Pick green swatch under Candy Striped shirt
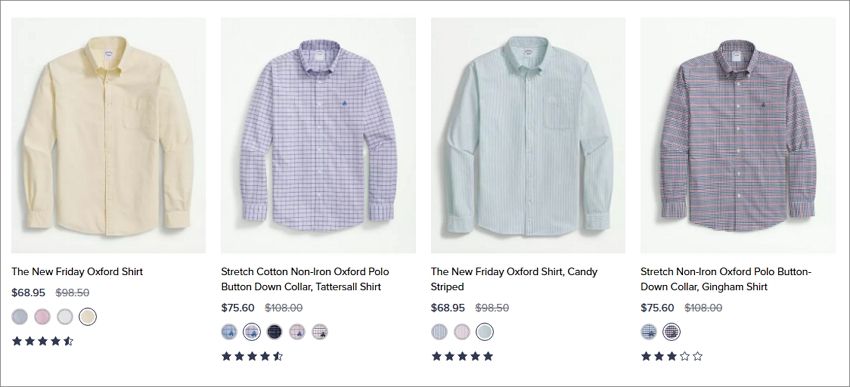The width and height of the screenshot is (850, 387). (485, 332)
